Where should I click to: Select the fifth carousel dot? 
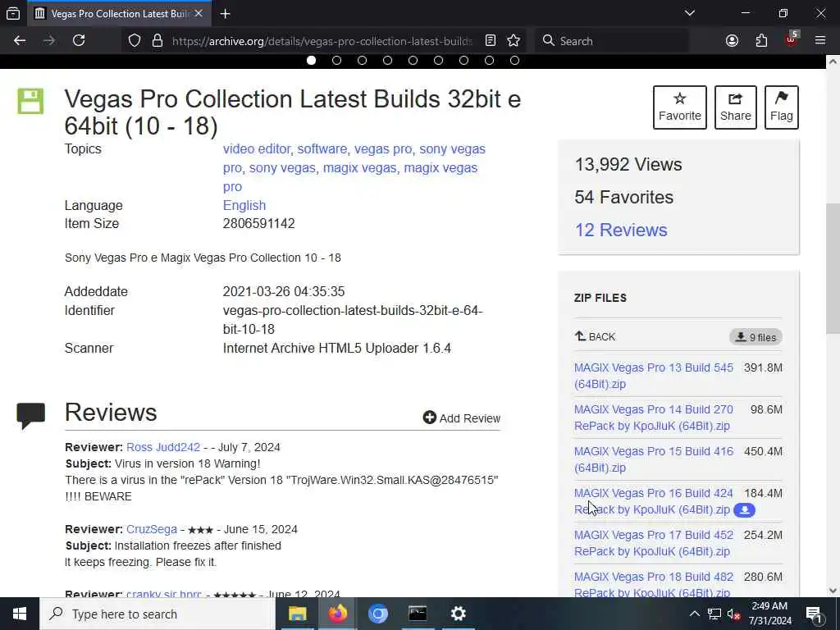pyautogui.click(x=413, y=61)
